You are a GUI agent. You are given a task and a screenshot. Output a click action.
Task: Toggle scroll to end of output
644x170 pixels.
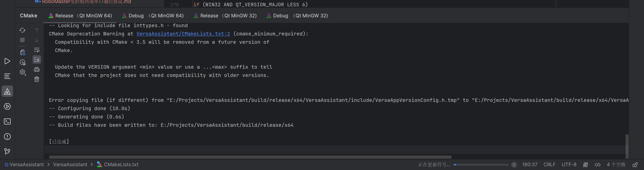coord(37,60)
